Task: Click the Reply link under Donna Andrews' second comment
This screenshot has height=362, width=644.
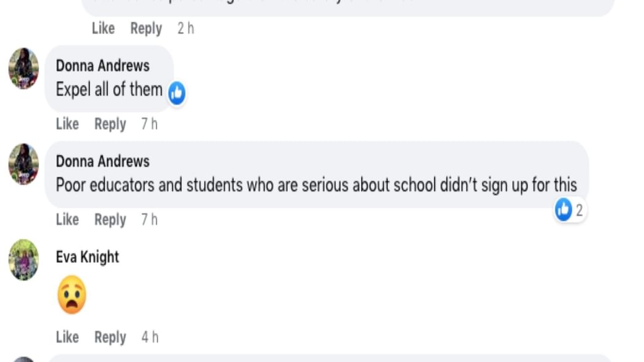Action: [110, 219]
